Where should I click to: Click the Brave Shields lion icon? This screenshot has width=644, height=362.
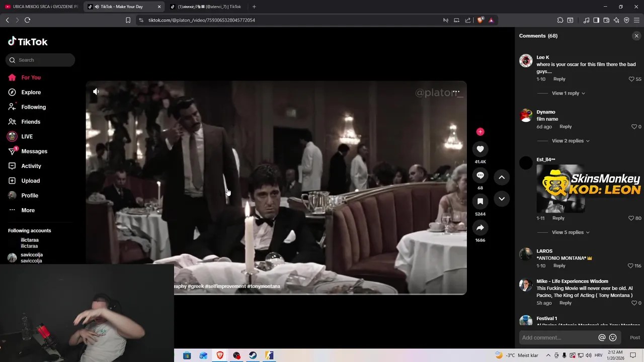click(x=480, y=20)
